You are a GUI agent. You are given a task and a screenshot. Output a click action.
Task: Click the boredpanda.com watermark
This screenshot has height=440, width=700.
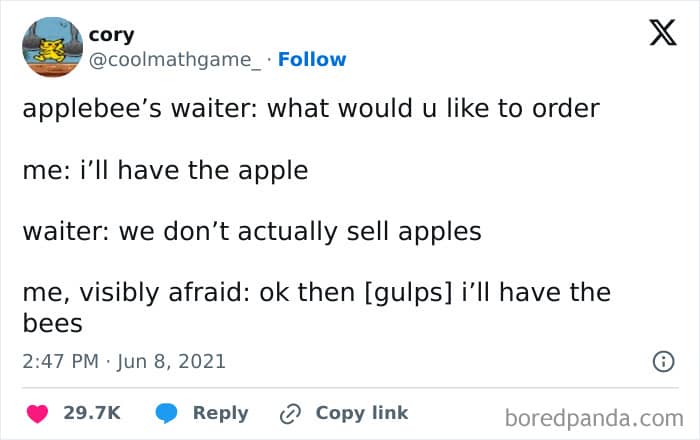tap(594, 416)
